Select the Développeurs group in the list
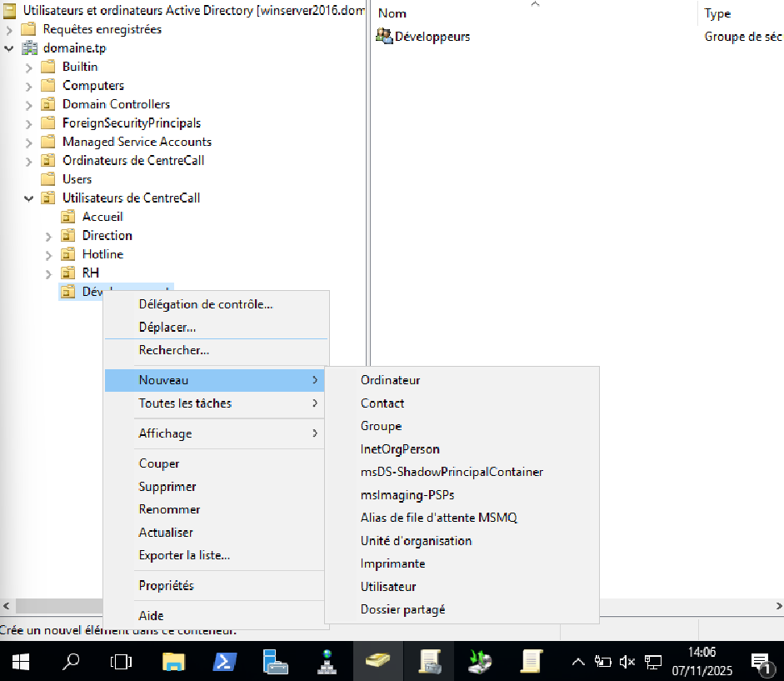 click(432, 37)
